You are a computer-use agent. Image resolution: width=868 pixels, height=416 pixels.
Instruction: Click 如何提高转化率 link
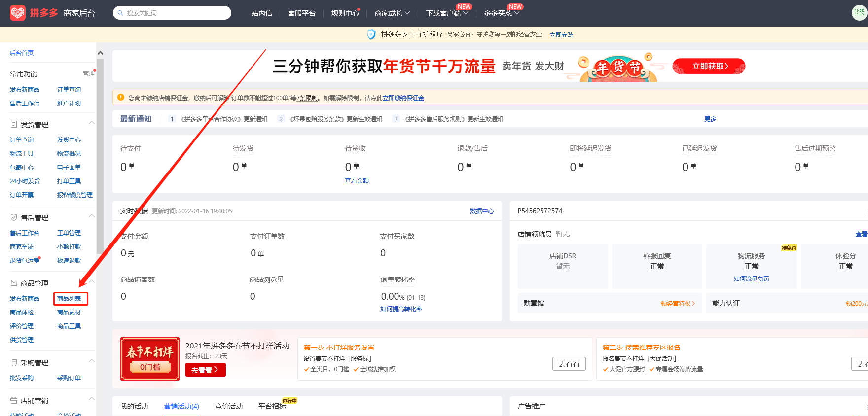click(x=401, y=309)
